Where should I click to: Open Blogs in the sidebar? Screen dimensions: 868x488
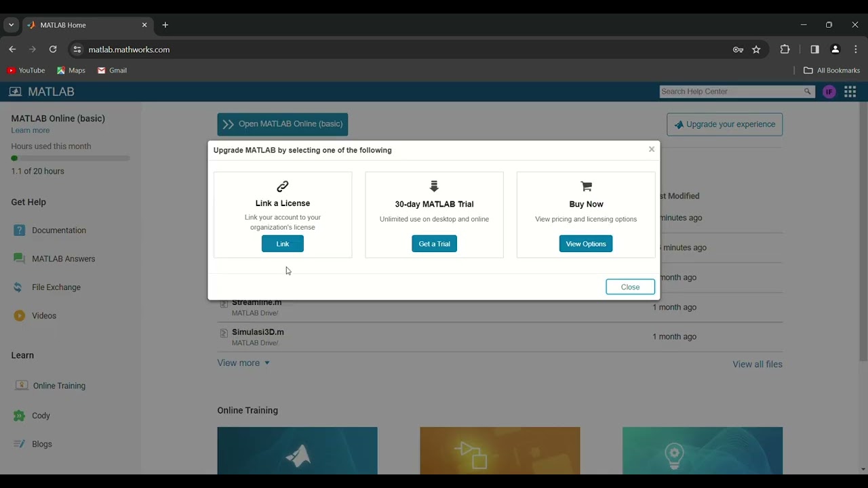tap(42, 444)
